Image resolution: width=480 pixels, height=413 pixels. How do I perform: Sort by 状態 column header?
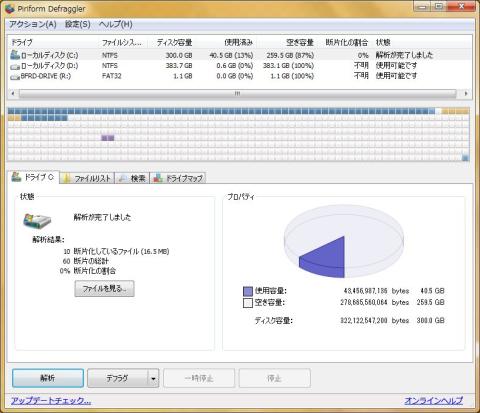383,42
